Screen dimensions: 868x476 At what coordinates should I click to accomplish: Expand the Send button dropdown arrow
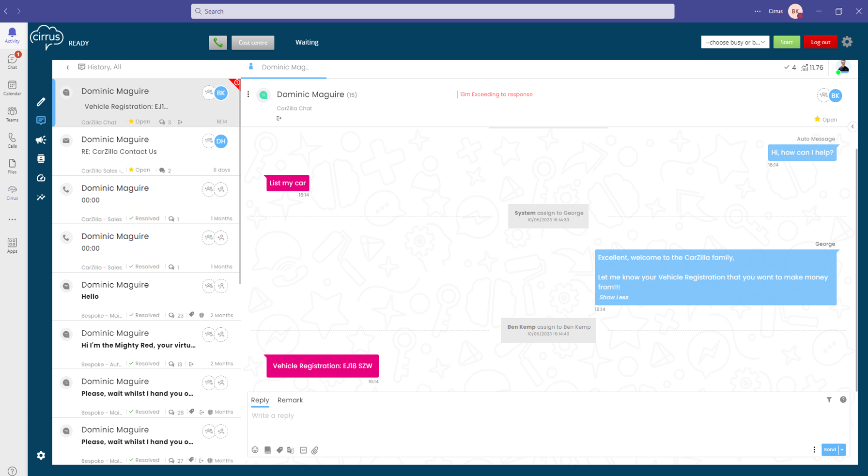[842, 450]
